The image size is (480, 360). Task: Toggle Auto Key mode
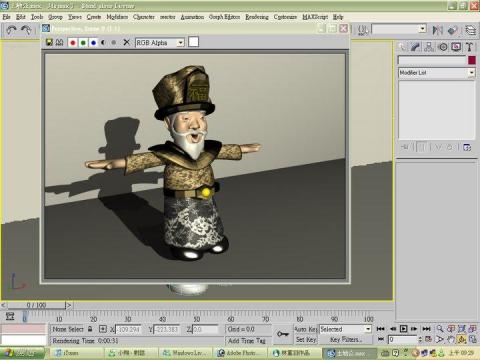tap(306, 329)
